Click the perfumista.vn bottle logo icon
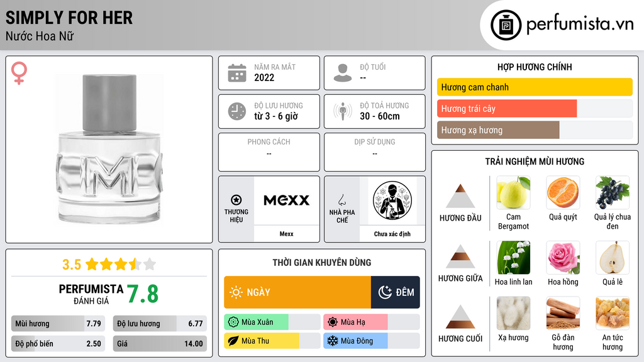The height and width of the screenshot is (362, 644). point(506,25)
